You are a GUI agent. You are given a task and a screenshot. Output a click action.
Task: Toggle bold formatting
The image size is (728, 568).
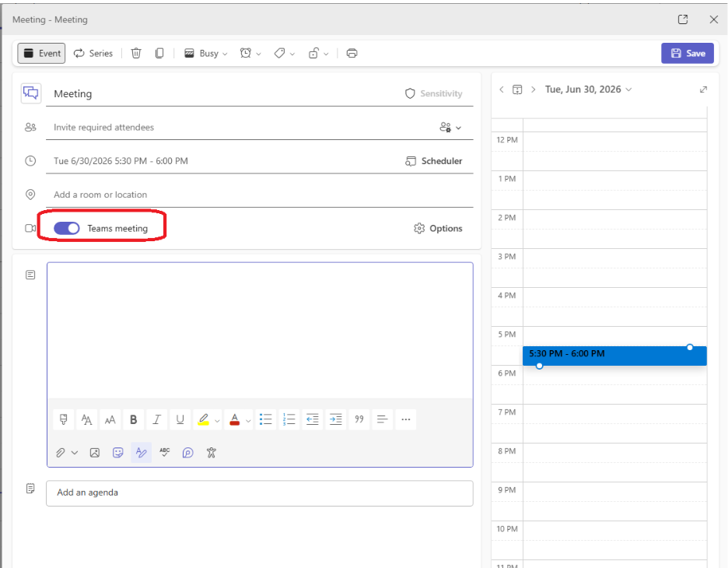133,419
